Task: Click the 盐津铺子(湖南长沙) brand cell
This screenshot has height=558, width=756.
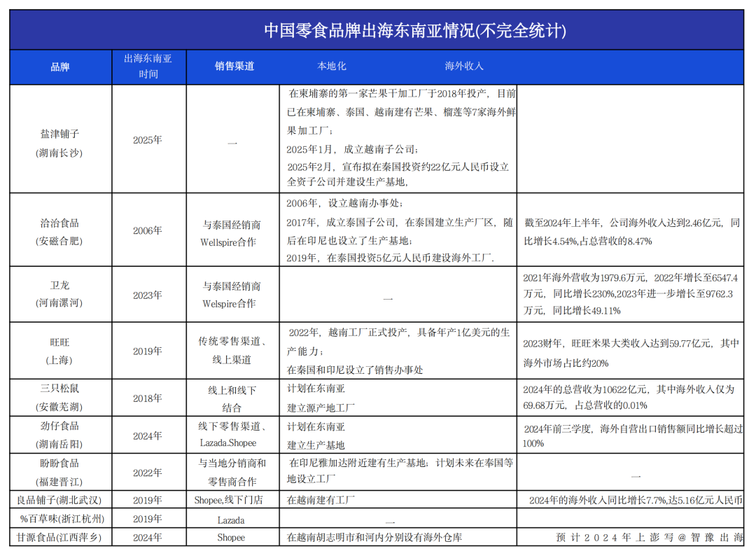Action: click(60, 139)
